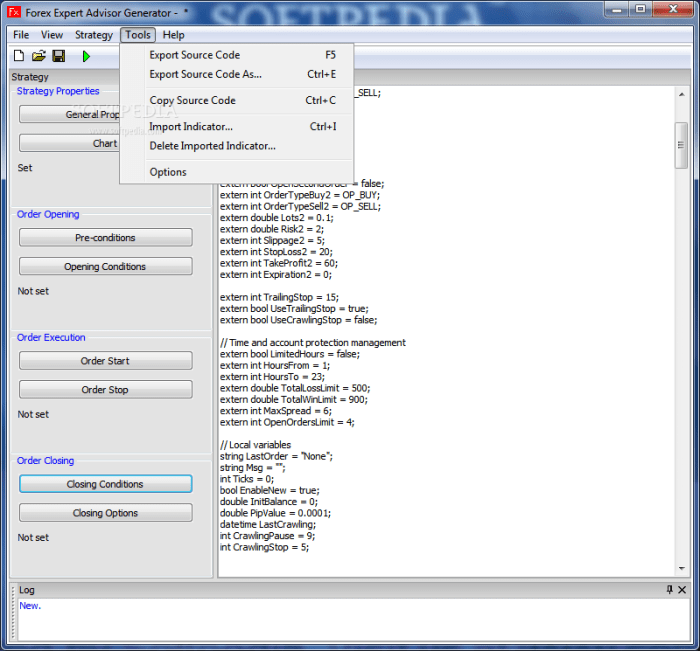Click '// Time and account protection management' comment
The width and height of the screenshot is (700, 651).
pyautogui.click(x=312, y=342)
